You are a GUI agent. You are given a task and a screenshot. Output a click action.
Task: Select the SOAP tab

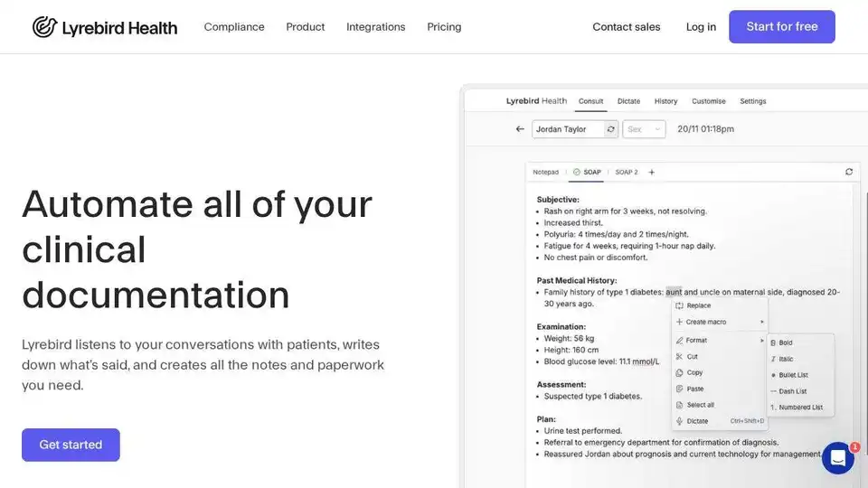click(x=587, y=172)
